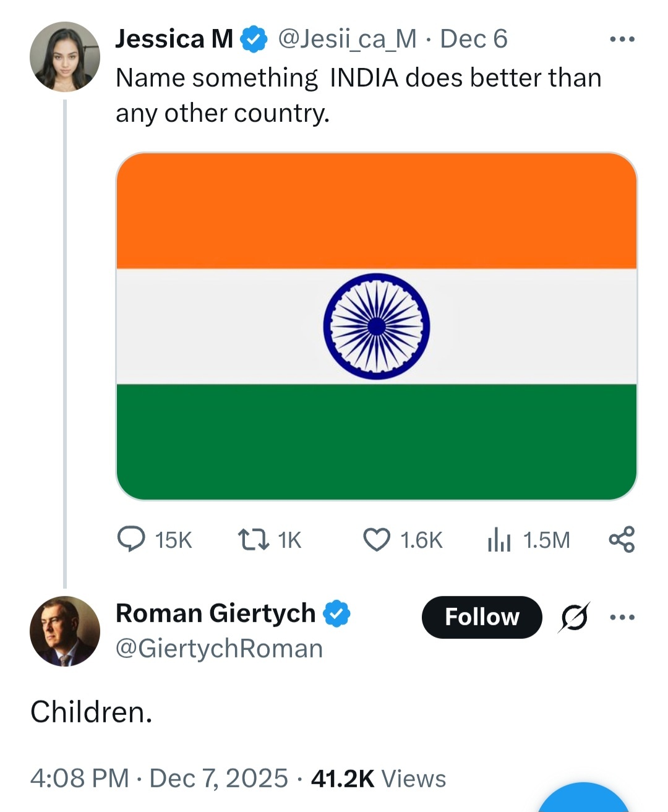
Task: Open Roman Giertych's profile picture
Action: click(65, 631)
